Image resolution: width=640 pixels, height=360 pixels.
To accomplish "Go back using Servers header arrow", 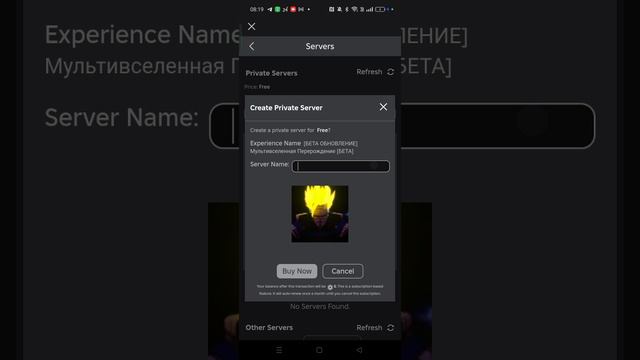I will (252, 47).
